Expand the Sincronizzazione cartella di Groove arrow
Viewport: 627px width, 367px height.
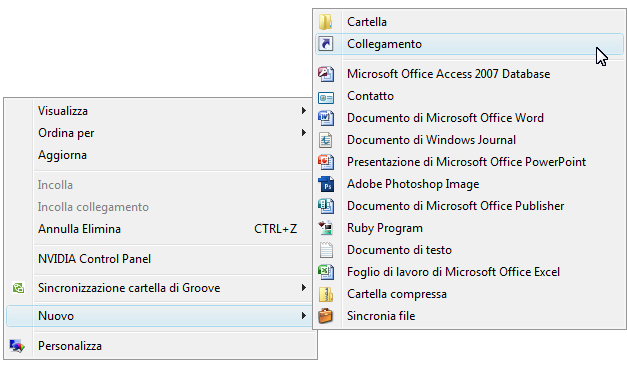coord(304,288)
